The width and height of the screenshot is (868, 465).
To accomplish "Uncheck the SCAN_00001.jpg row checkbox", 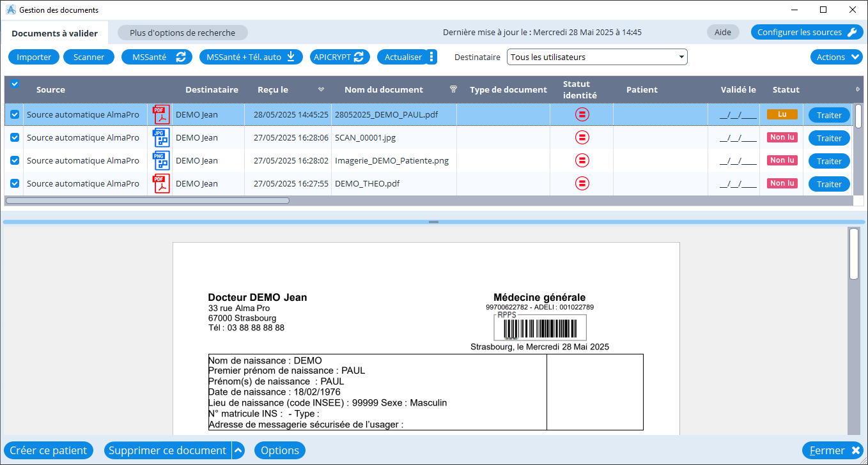I will pyautogui.click(x=15, y=138).
